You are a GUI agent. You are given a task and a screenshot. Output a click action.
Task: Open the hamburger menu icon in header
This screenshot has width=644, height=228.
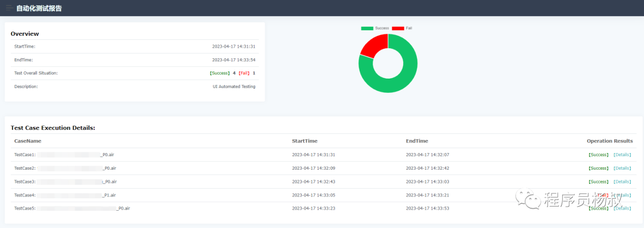click(x=9, y=8)
